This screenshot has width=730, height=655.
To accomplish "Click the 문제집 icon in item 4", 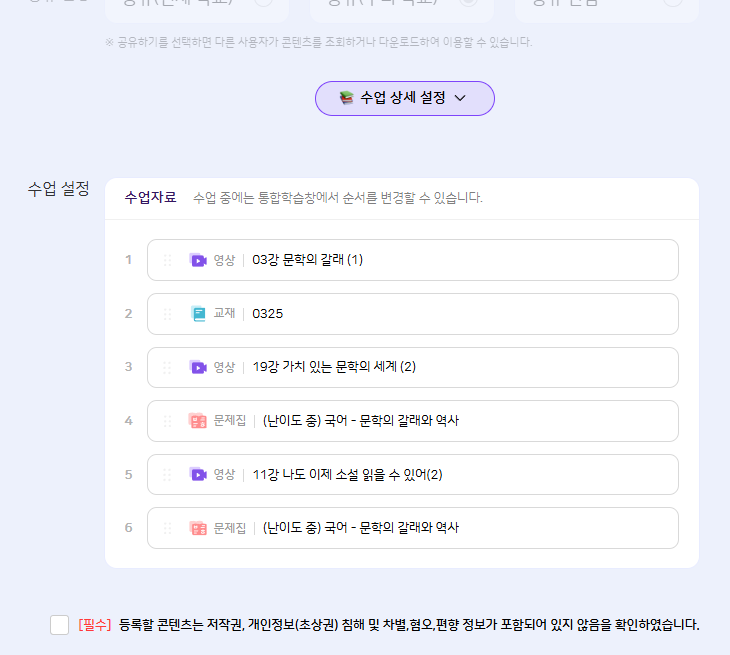I will point(198,421).
